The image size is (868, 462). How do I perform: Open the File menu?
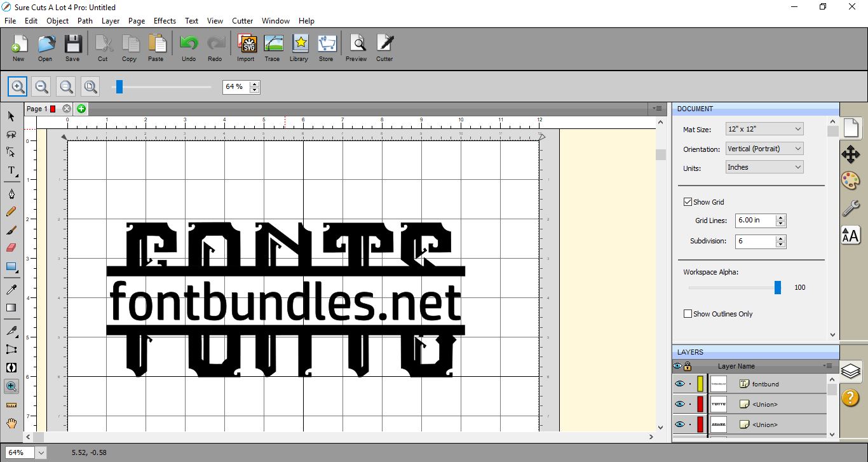click(x=10, y=21)
